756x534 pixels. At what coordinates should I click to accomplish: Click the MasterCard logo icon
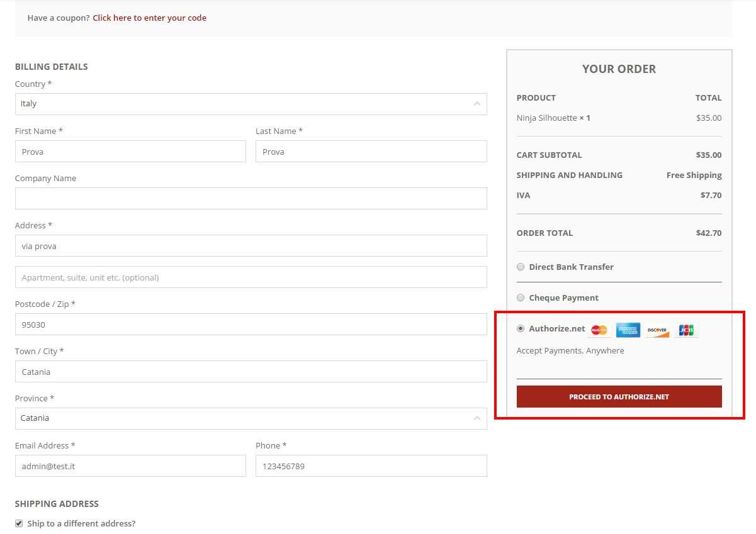(599, 330)
